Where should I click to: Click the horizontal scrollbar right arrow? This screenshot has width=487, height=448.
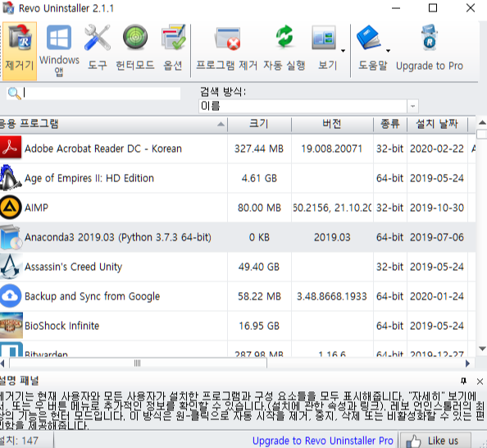(468, 363)
